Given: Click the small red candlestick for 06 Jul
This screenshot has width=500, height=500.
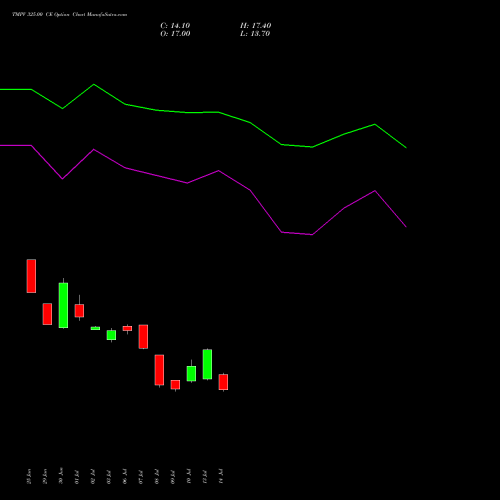Looking at the screenshot, I should [x=127, y=329].
